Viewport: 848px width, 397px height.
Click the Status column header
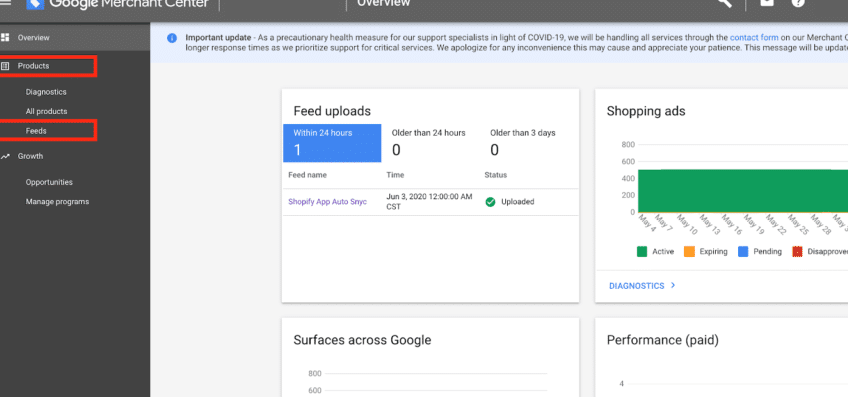pyautogui.click(x=495, y=175)
